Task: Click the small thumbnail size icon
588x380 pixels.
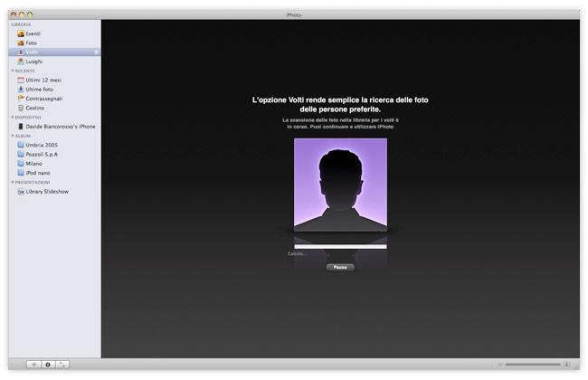Action: (500, 365)
